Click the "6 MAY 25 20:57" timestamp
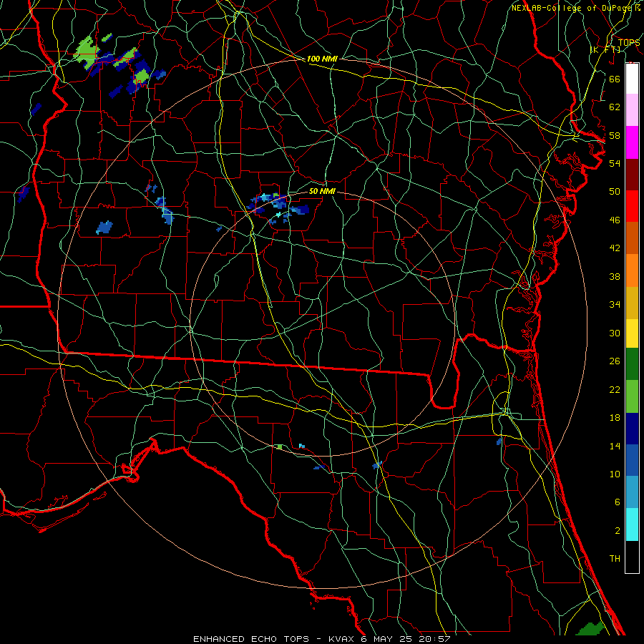Image resolution: width=644 pixels, height=644 pixels. point(406,639)
